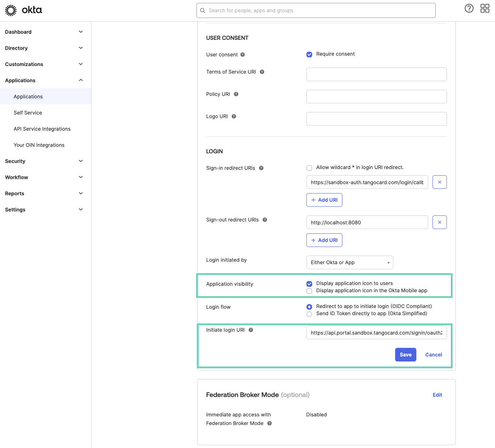Show Federation Broker Mode help icon
This screenshot has width=495, height=448.
click(269, 423)
